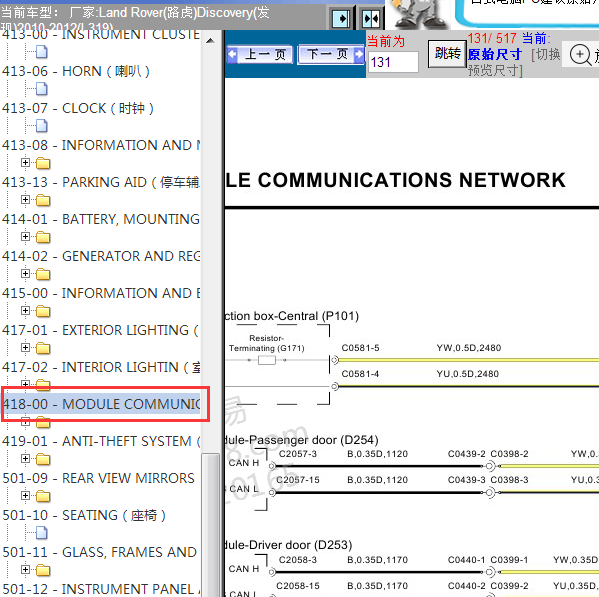Click folder icon under 413-08 INFORMATION AND
Screen dimensions: 599x597
coord(43,163)
